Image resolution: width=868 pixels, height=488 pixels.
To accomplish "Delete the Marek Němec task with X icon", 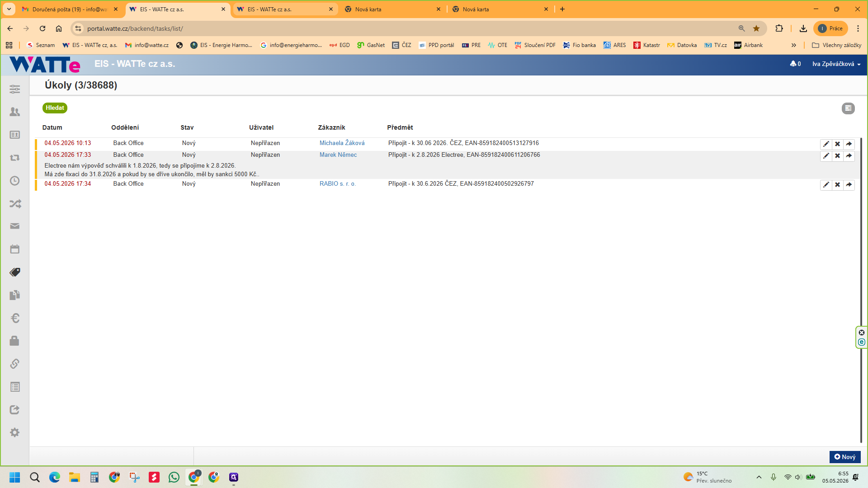I will point(837,156).
